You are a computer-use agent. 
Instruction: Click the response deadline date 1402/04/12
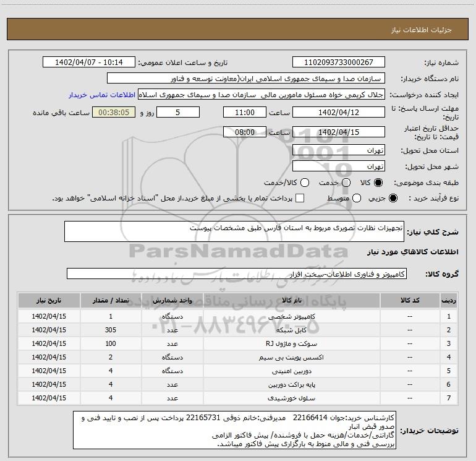339,113
